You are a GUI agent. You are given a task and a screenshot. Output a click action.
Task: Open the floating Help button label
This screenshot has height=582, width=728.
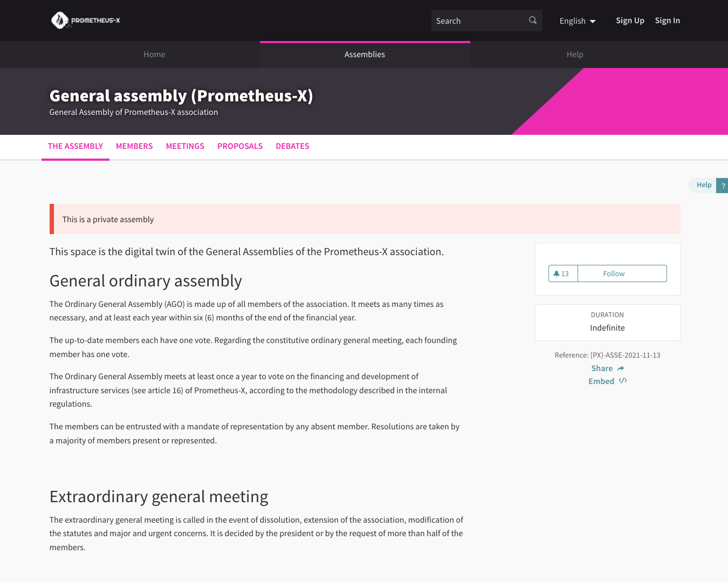pyautogui.click(x=704, y=185)
